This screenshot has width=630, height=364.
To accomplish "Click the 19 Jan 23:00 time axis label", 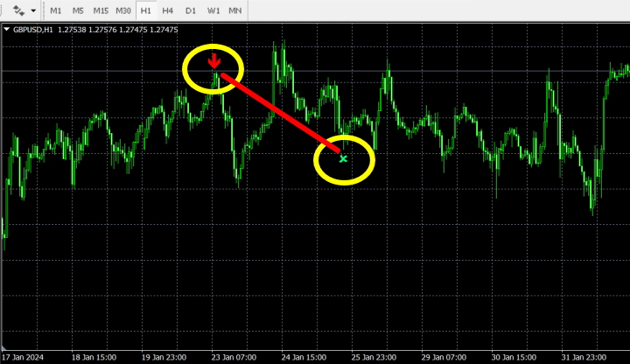I will point(164,358).
